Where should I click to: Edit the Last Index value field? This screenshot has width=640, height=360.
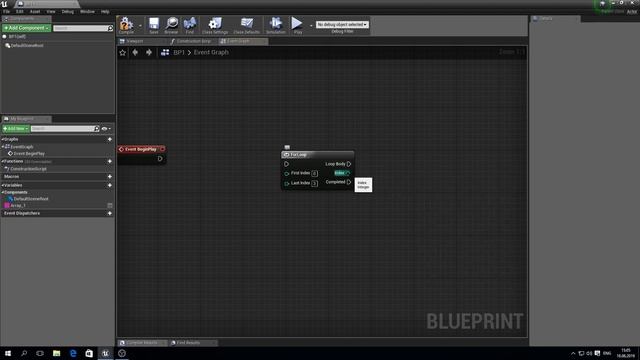click(x=314, y=183)
